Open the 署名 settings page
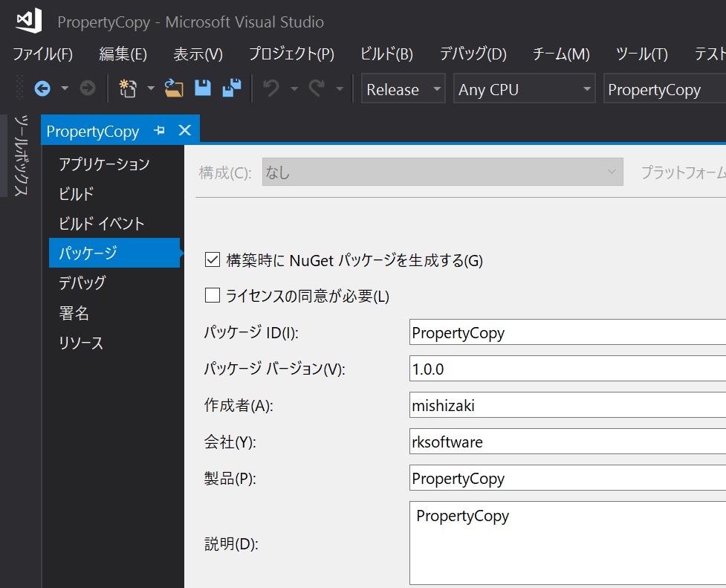 click(x=75, y=313)
